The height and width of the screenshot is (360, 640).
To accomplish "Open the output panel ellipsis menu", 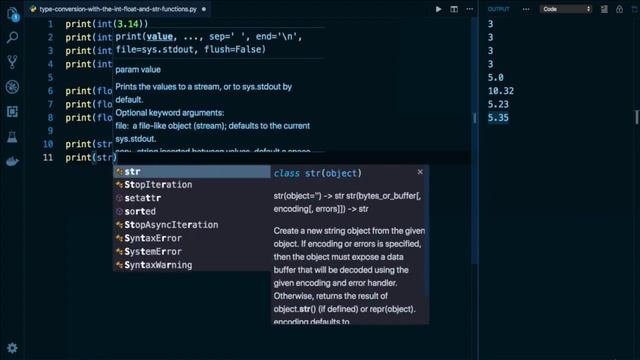I will click(526, 9).
